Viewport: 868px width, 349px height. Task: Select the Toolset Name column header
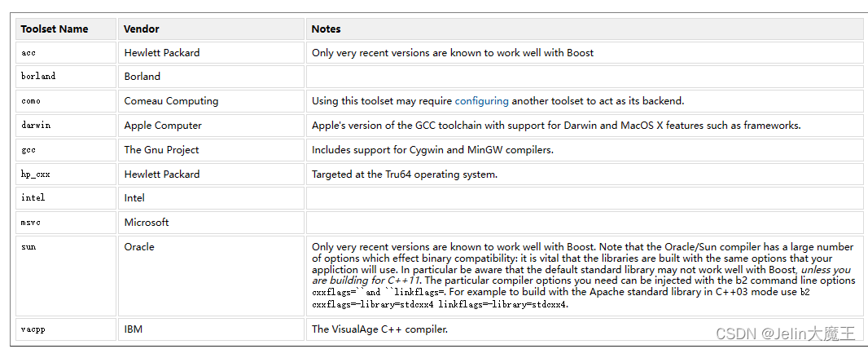pyautogui.click(x=66, y=29)
